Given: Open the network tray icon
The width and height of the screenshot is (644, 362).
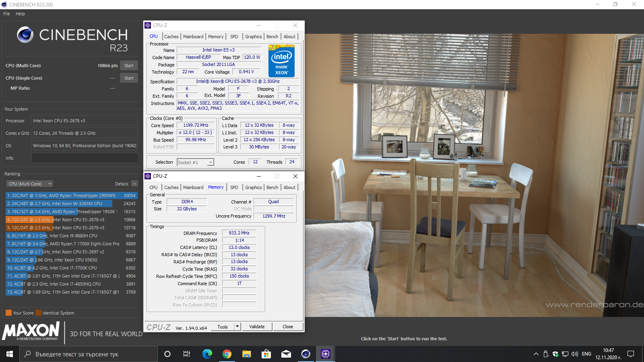Looking at the screenshot, I should pos(565,354).
